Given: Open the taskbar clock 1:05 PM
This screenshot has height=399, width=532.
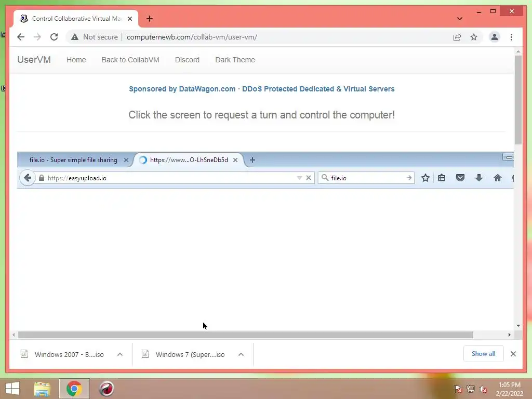Looking at the screenshot, I should point(509,389).
